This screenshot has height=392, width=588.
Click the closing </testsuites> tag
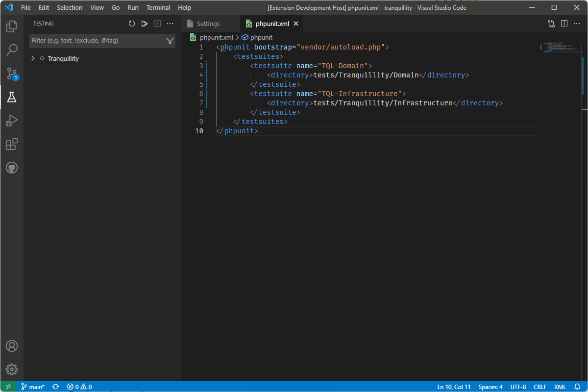tap(260, 122)
